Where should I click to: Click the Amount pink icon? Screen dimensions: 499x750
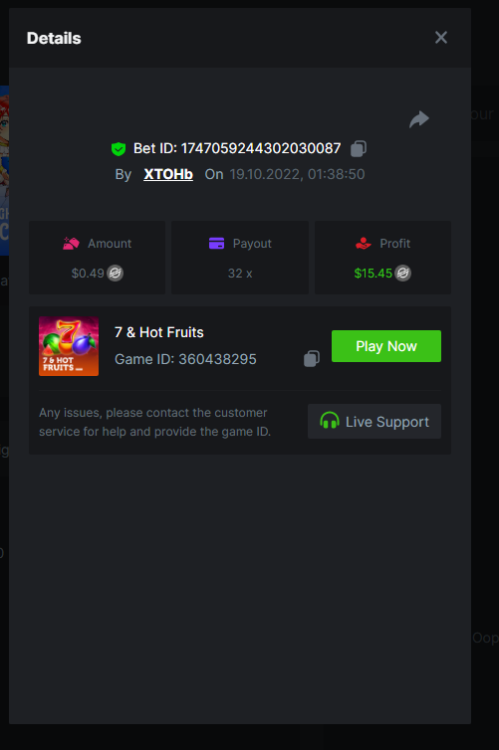coord(71,243)
